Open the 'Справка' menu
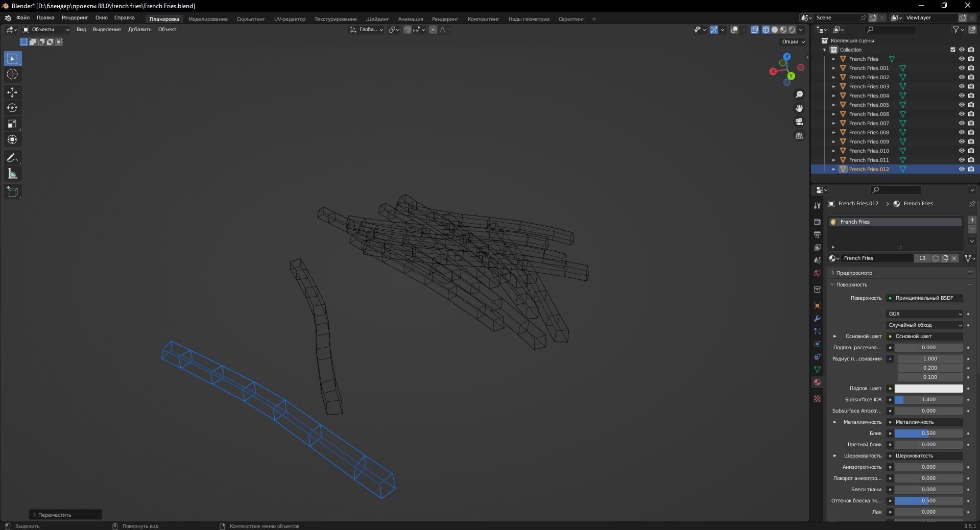The image size is (980, 530). 124,18
